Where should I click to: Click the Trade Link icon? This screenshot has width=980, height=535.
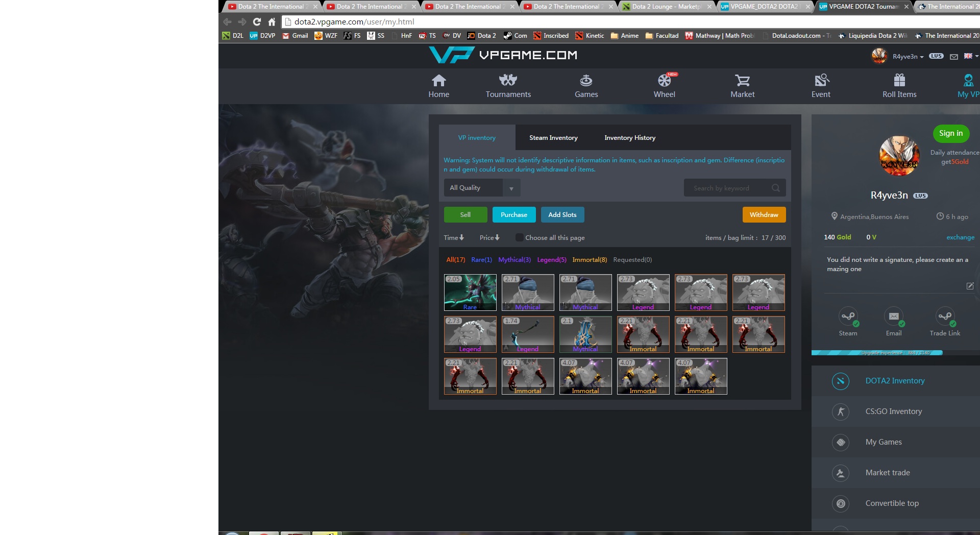point(945,317)
